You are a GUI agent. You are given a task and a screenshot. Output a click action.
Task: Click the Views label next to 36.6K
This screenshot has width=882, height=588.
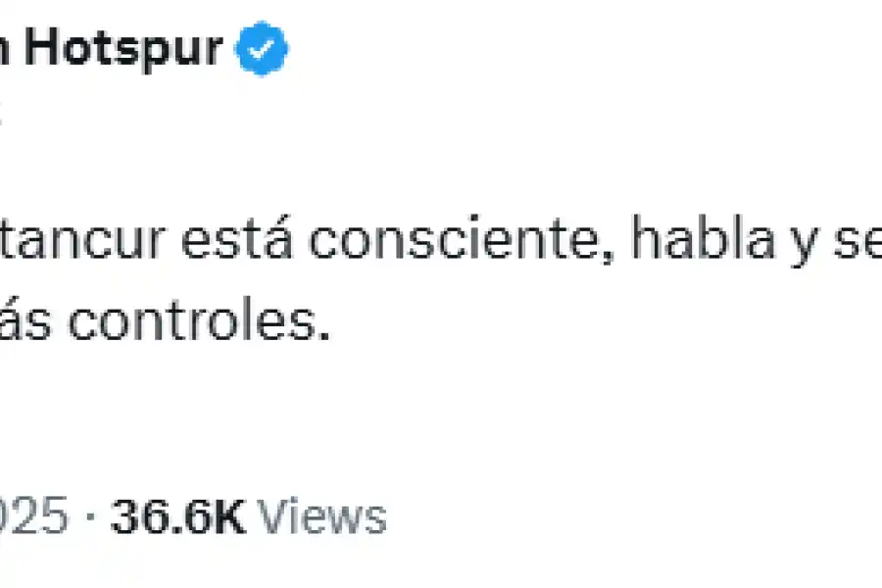(x=322, y=516)
